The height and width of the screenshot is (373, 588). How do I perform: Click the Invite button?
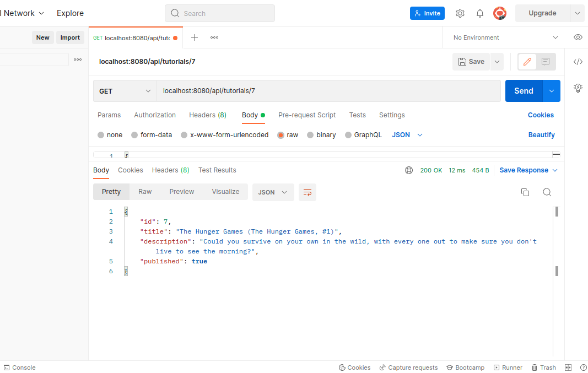click(427, 13)
